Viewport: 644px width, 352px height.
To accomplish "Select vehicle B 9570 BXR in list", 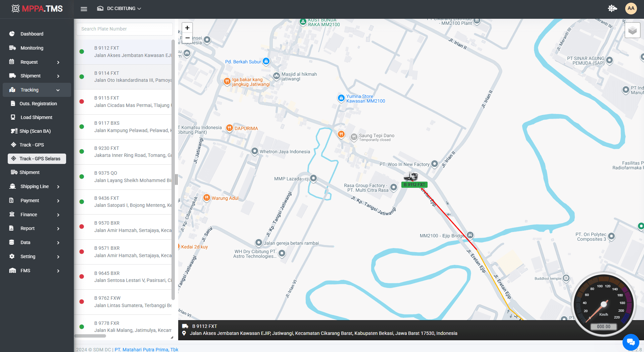I will coord(123,227).
